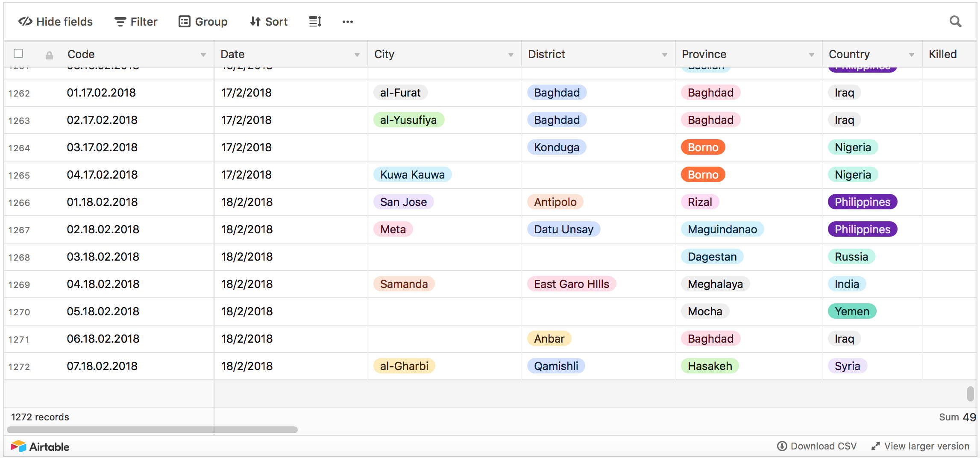Click the Russia country tag

(x=851, y=257)
